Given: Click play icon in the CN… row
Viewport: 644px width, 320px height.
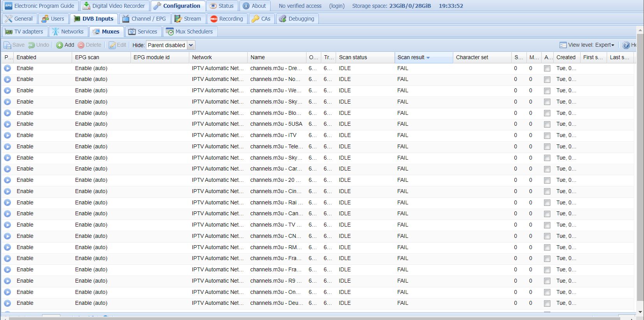Looking at the screenshot, I should (7, 236).
